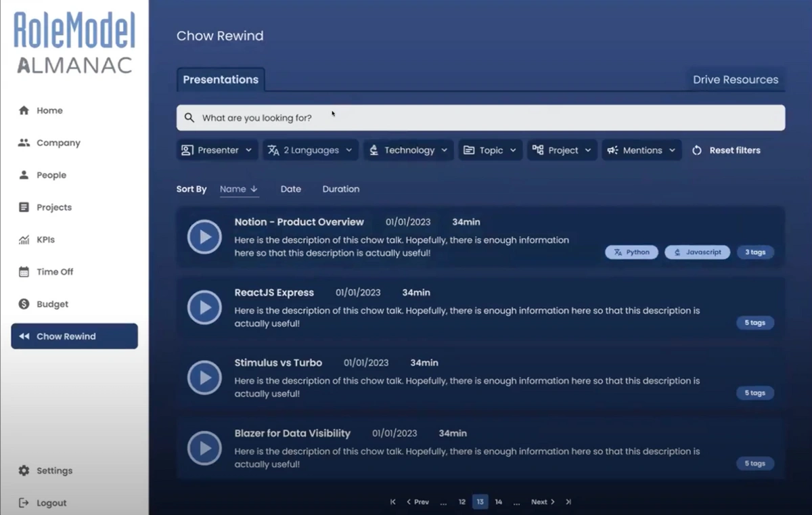Screen dimensions: 812x515
Task: Jump to last page icon
Action: (568, 502)
